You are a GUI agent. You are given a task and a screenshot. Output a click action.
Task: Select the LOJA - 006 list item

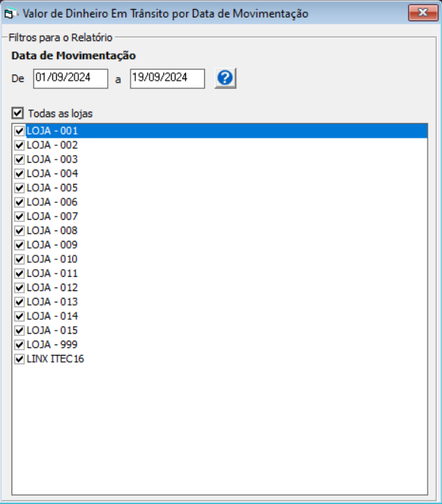click(219, 202)
